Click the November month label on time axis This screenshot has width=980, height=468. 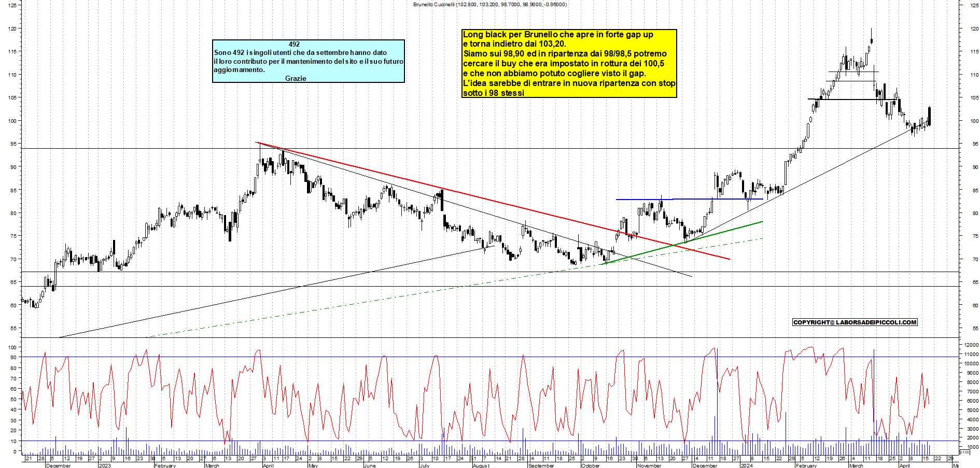[x=649, y=465]
